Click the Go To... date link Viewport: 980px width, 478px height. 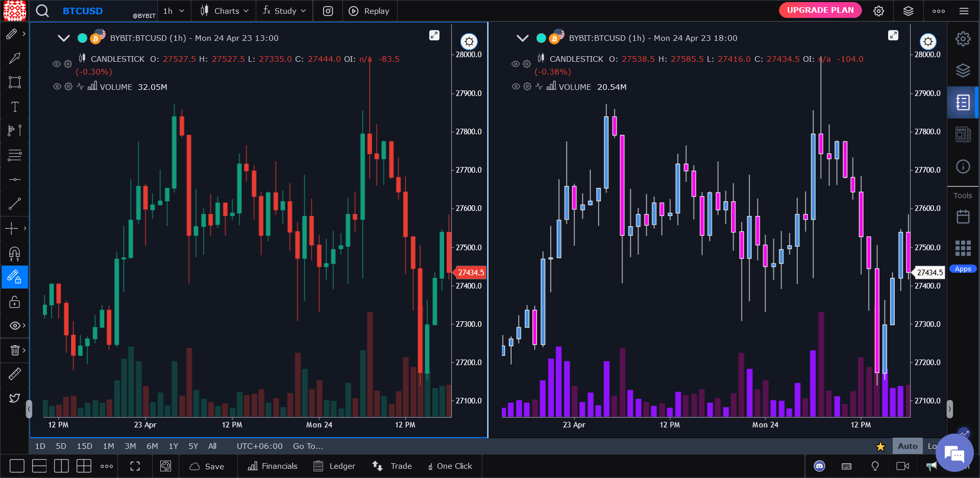308,446
